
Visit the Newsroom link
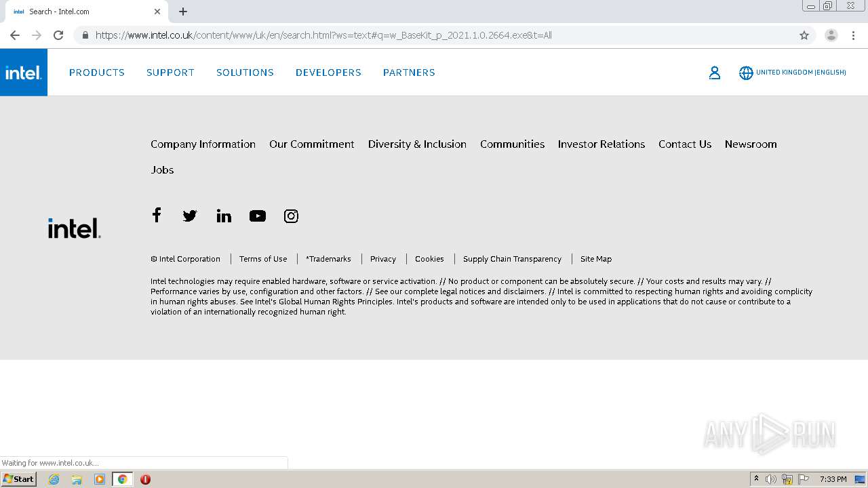click(751, 144)
